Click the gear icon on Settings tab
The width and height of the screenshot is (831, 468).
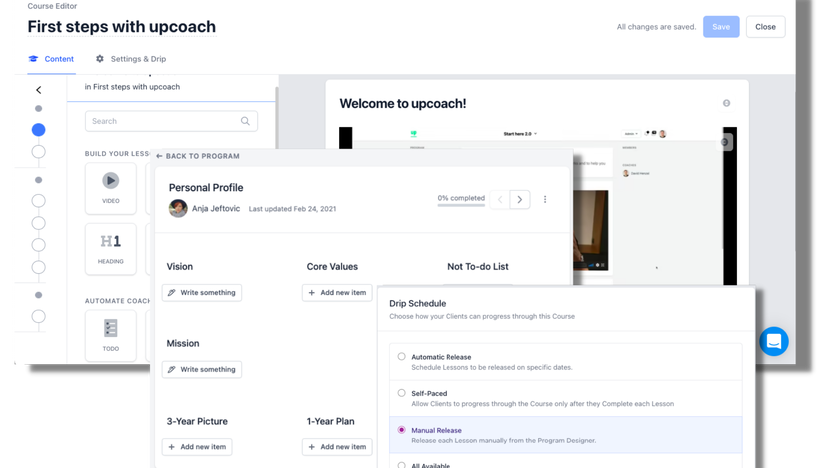[100, 59]
